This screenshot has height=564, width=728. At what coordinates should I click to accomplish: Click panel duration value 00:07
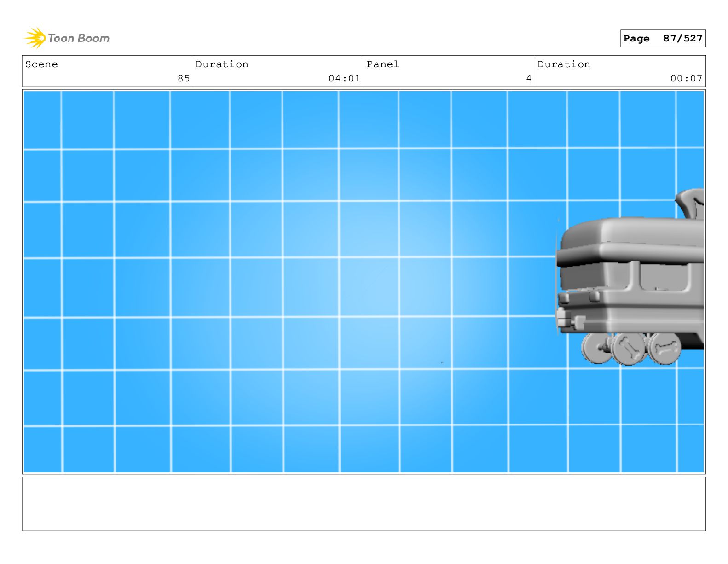pos(686,78)
